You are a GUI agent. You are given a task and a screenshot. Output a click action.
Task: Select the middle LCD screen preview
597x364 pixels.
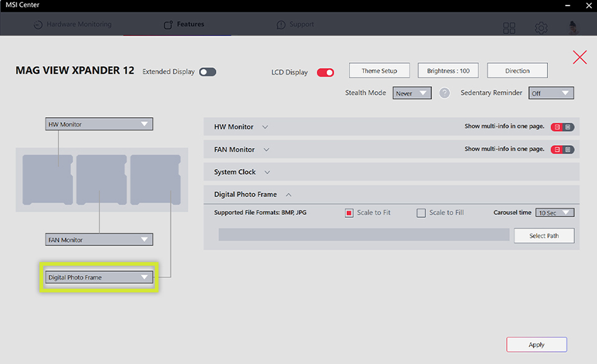coord(101,180)
